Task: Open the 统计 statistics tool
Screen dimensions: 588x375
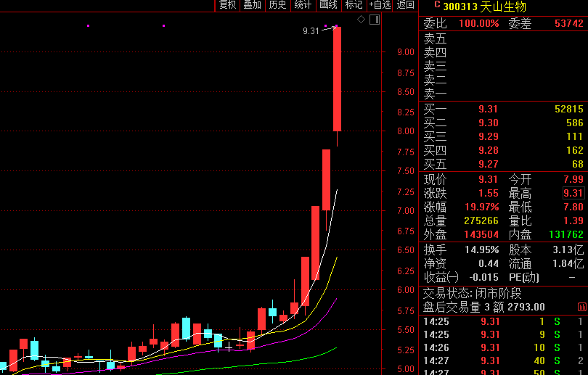Action: tap(303, 5)
